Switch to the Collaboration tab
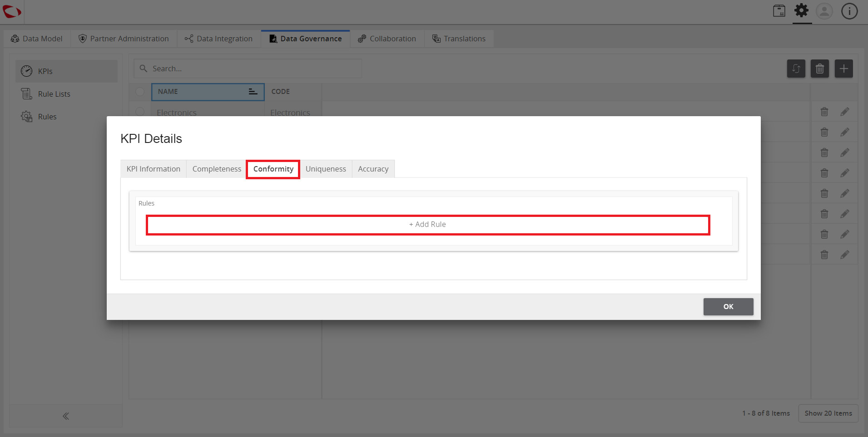 [387, 39]
